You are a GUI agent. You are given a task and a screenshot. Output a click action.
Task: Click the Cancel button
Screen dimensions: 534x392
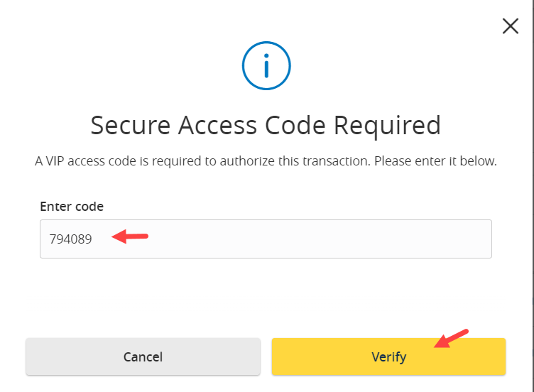click(143, 356)
